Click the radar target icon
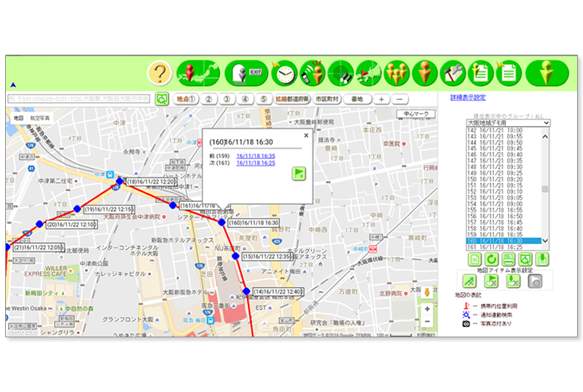The image size is (583, 392). coord(341,74)
